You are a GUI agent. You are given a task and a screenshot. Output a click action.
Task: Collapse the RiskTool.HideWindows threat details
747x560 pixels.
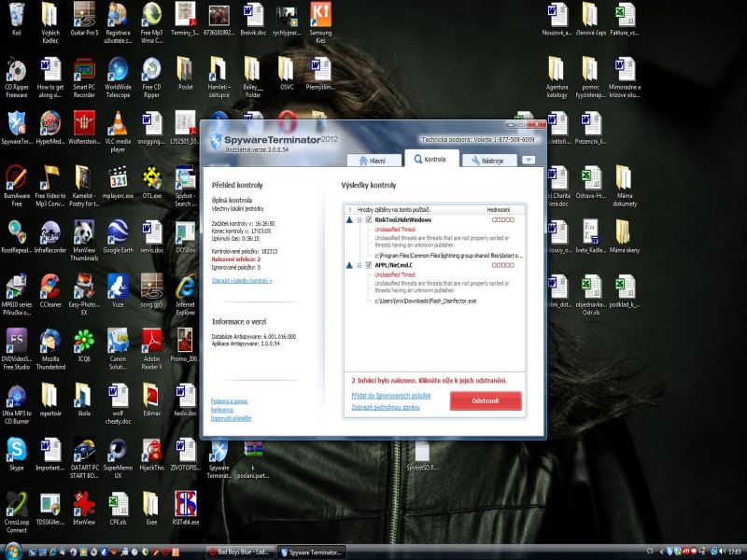tap(359, 220)
